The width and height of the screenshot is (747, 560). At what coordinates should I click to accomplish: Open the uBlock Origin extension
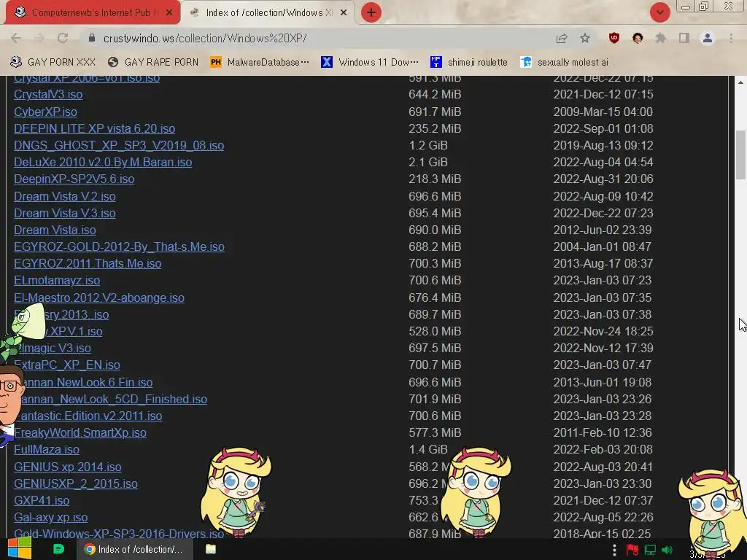pos(614,38)
